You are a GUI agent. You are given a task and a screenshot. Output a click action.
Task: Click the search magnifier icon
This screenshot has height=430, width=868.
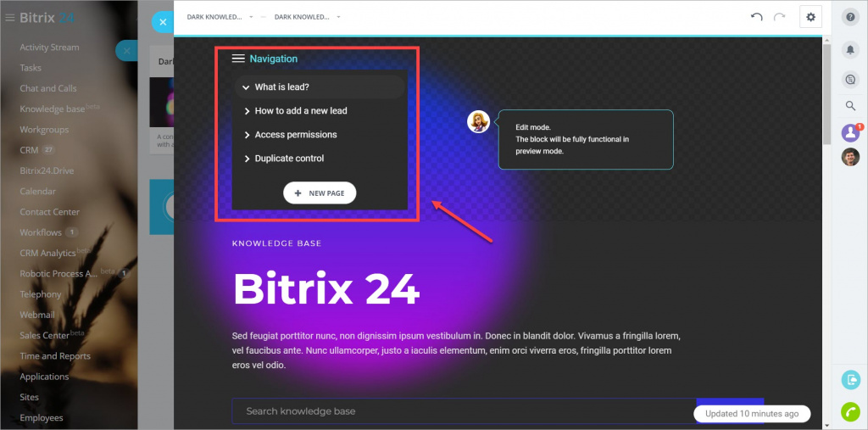pyautogui.click(x=850, y=106)
